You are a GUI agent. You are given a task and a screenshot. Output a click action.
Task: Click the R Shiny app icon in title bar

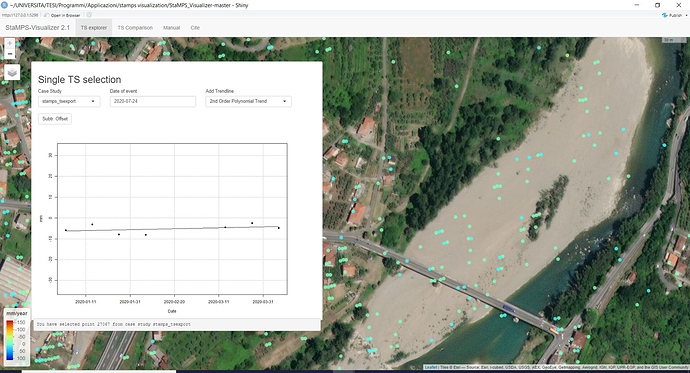(x=4, y=5)
